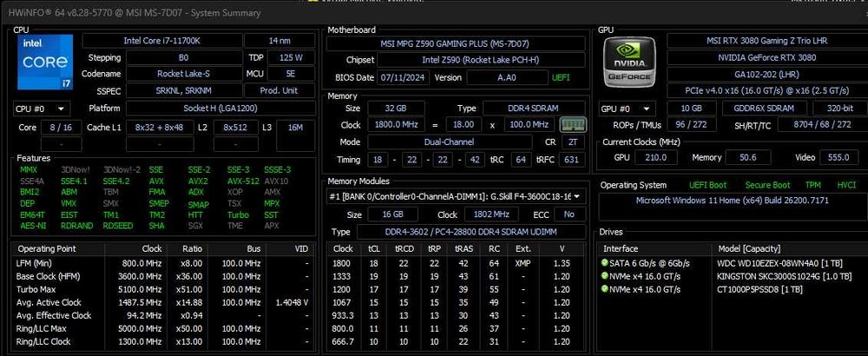The width and height of the screenshot is (868, 356).
Task: Click the 1.4048 V VID value
Action: pos(292,302)
